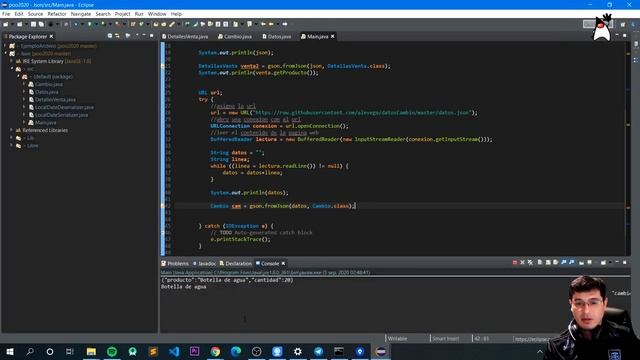Open the Project menu

tap(122, 14)
